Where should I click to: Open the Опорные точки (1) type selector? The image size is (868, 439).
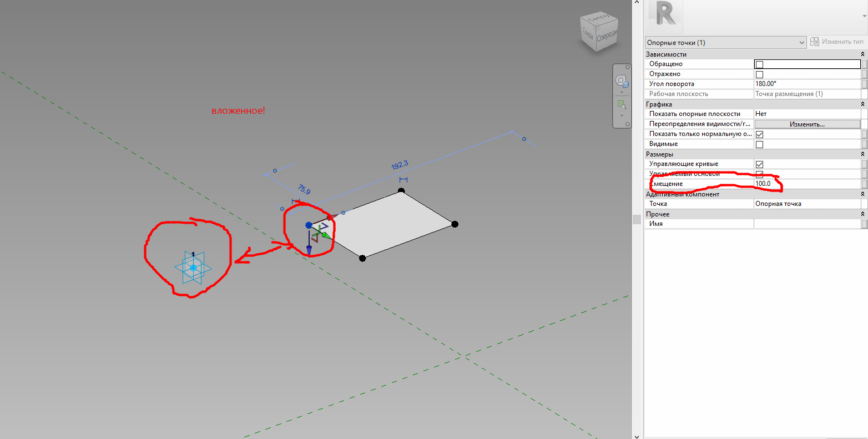(725, 42)
